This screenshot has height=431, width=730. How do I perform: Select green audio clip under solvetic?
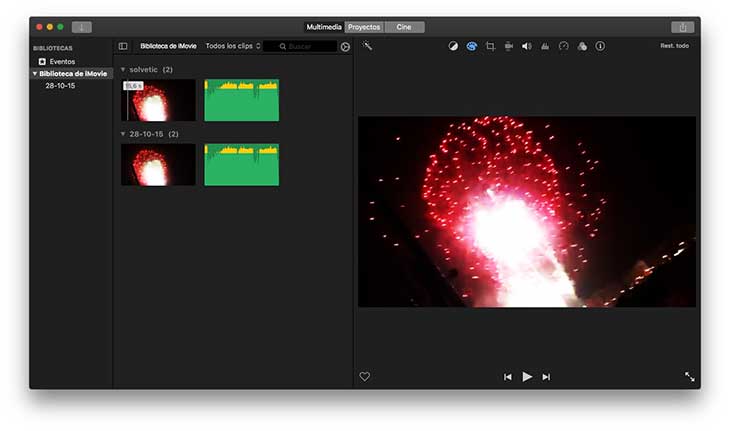tap(242, 100)
